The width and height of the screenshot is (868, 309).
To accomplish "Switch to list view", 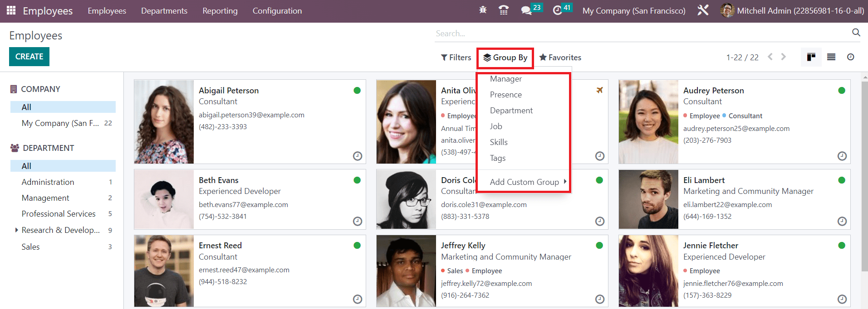I will tap(831, 57).
